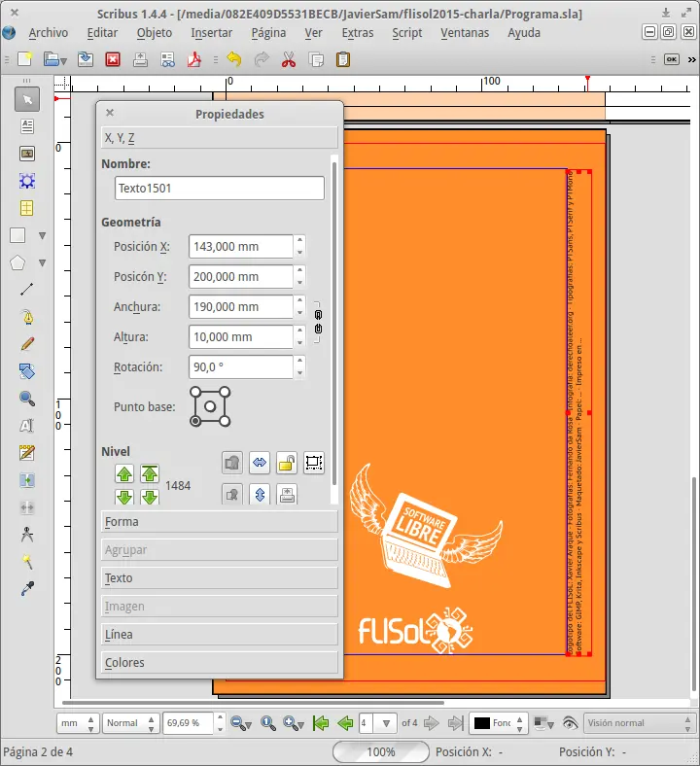Select the Insert Shape tool
The image size is (700, 766).
[x=18, y=235]
